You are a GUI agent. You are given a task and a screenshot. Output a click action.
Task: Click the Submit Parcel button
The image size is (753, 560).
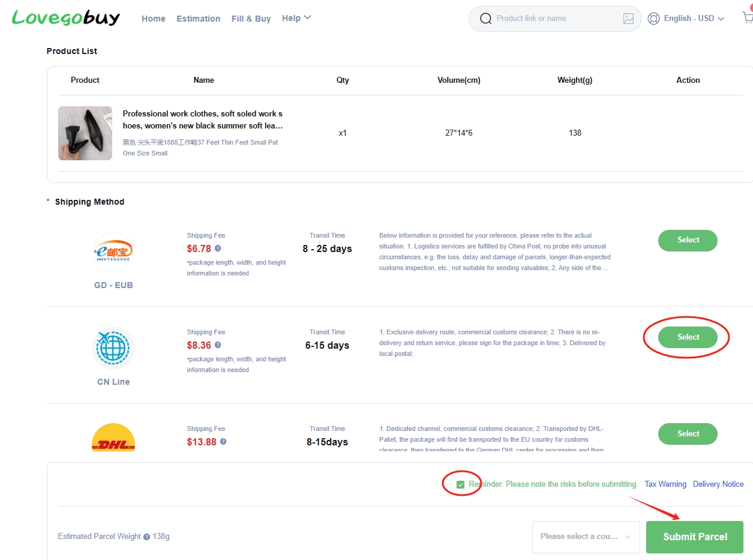695,537
